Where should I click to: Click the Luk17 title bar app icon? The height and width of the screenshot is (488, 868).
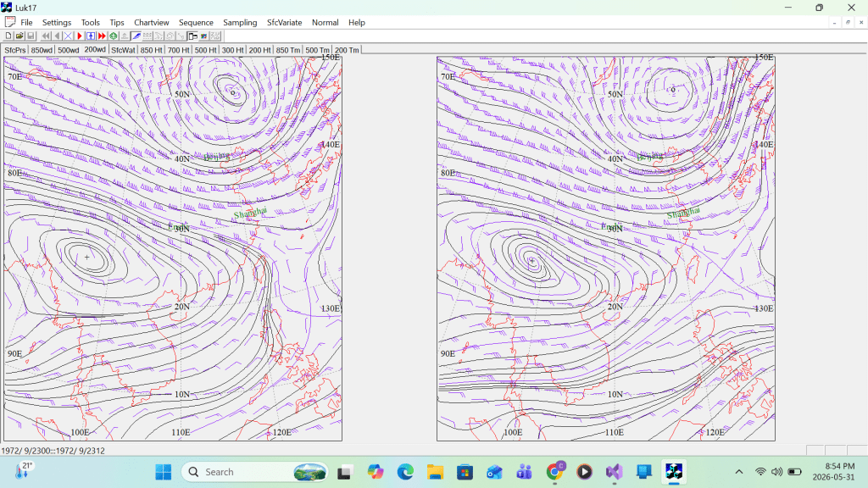click(x=7, y=7)
